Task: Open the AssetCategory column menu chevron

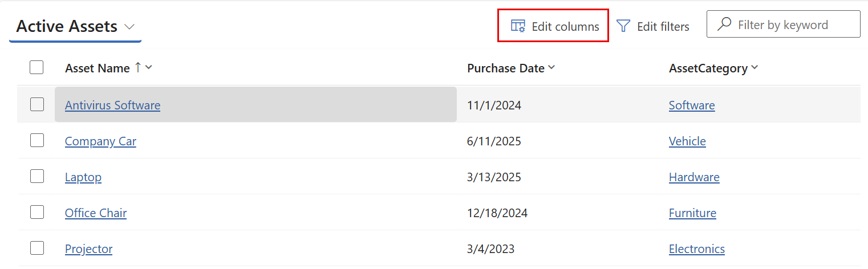Action: pos(755,68)
